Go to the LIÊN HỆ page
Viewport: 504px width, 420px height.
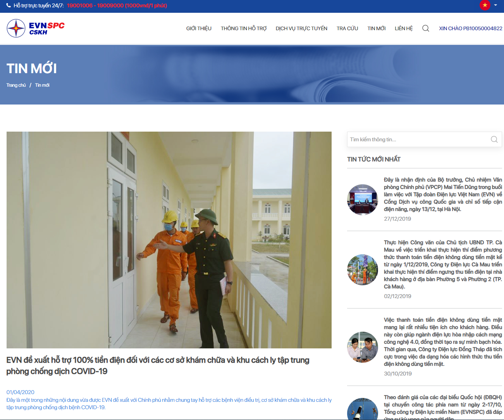(404, 28)
